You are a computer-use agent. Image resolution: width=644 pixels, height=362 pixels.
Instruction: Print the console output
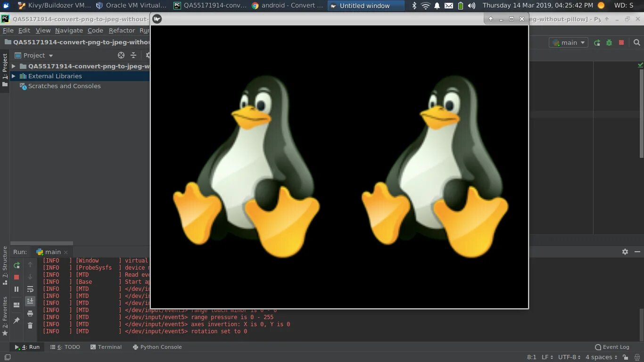coord(30,313)
